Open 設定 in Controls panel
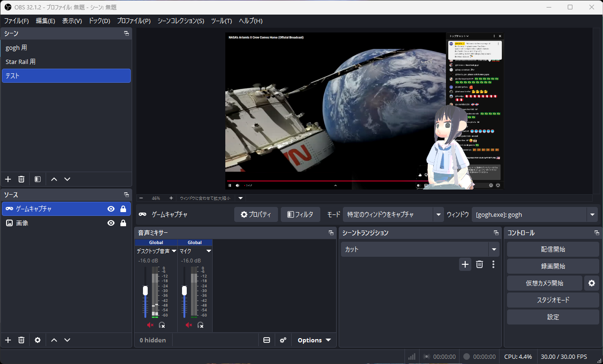 [x=553, y=317]
